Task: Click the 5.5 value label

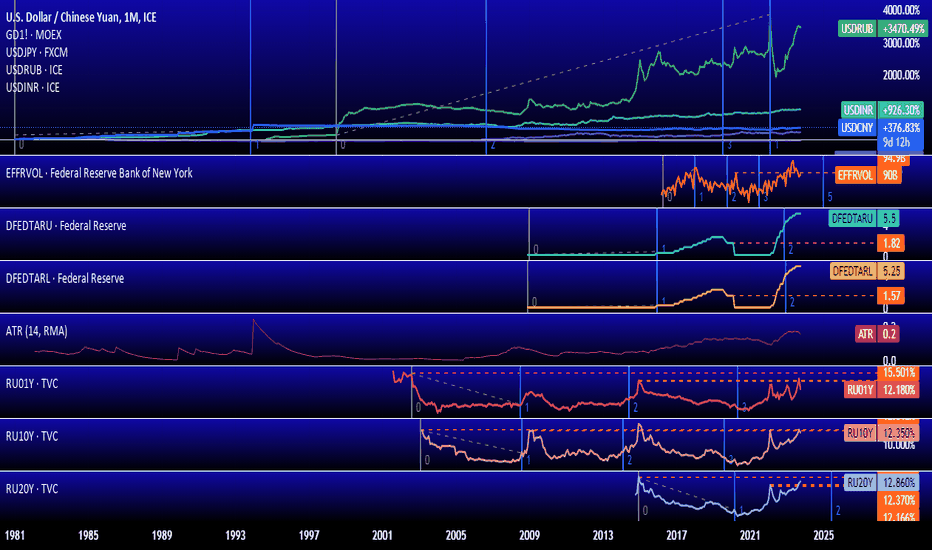Action: [889, 219]
